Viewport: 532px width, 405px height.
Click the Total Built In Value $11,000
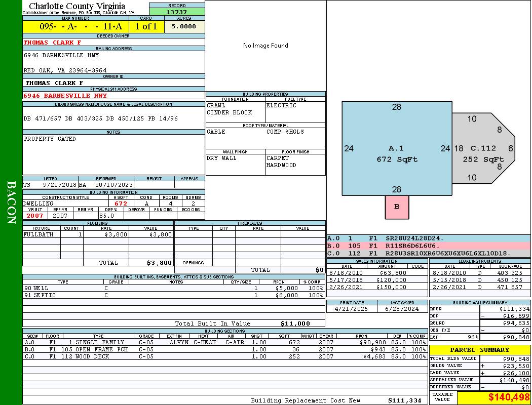295,323
